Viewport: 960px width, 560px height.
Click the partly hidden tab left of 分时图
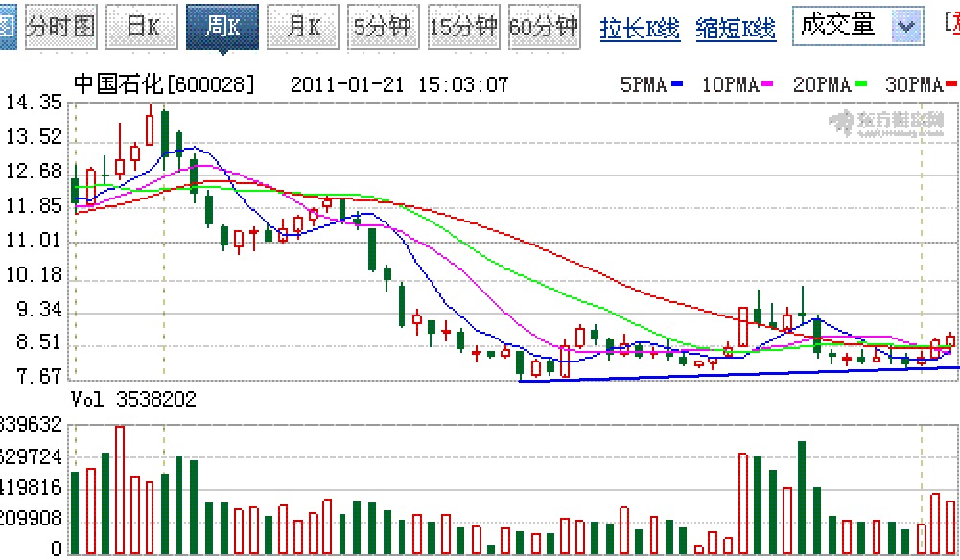[8, 27]
